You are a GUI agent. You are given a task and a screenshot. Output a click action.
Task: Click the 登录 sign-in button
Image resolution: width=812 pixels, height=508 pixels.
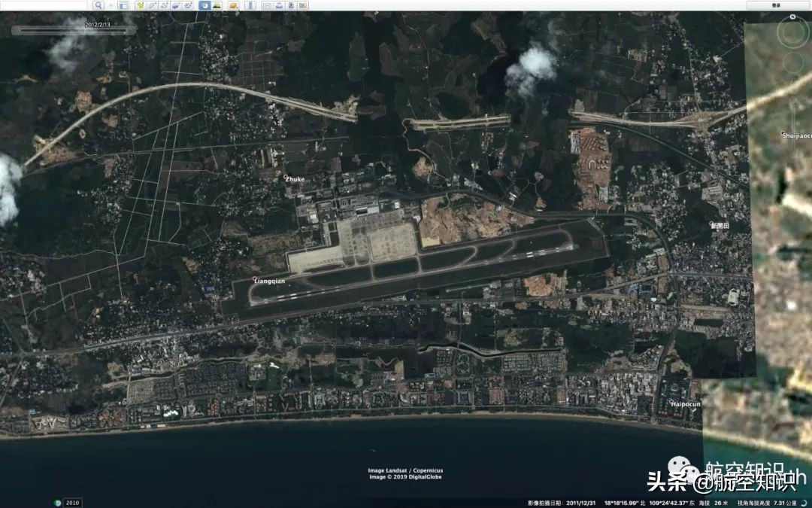[776, 5]
